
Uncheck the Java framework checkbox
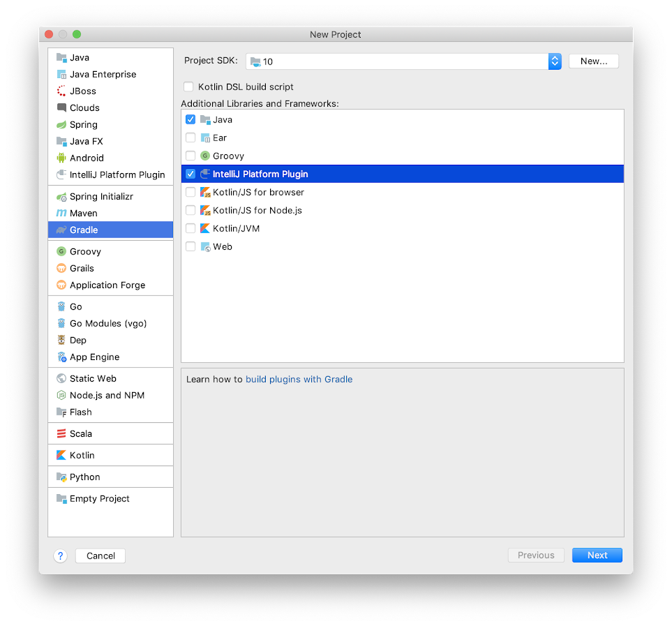pyautogui.click(x=191, y=119)
